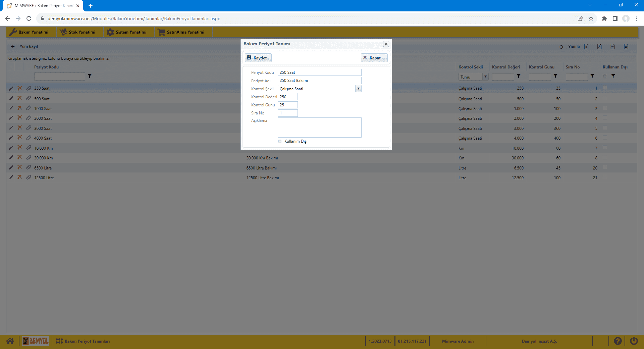Screen dimensions: 644x349
Task: Open the Bakım Yönetimi menu
Action: pos(29,32)
